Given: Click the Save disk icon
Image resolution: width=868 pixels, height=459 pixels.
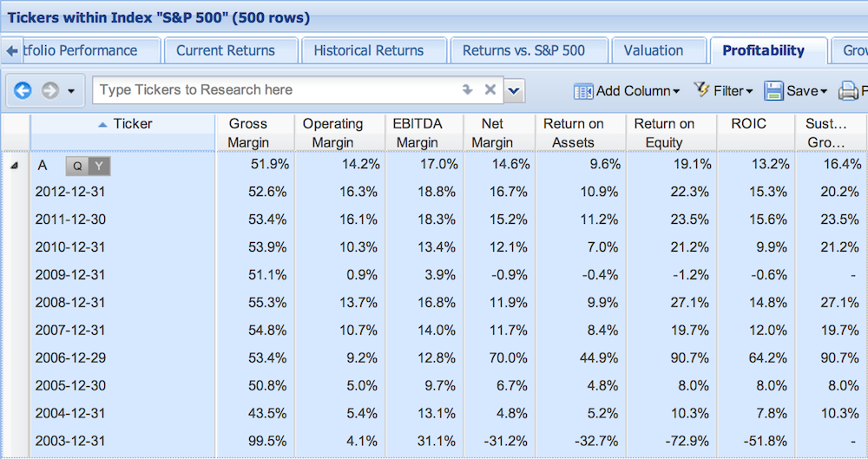Looking at the screenshot, I should pos(773,91).
